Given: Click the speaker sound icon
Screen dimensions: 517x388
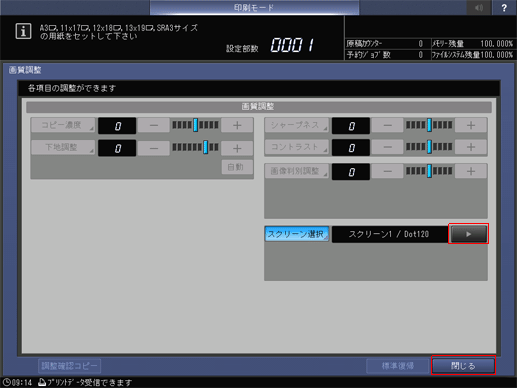Looking at the screenshot, I should (x=479, y=7).
